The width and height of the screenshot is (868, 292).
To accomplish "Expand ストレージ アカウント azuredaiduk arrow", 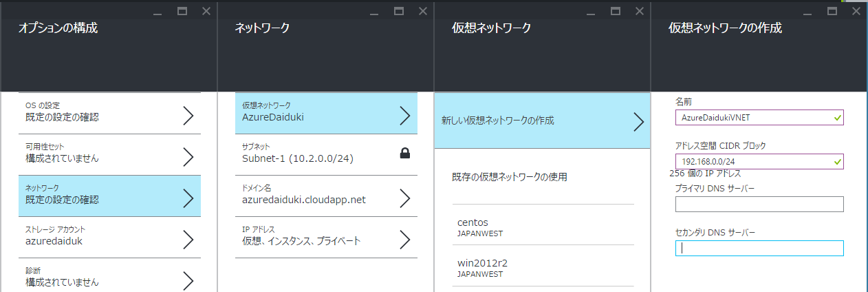I will coord(188,240).
